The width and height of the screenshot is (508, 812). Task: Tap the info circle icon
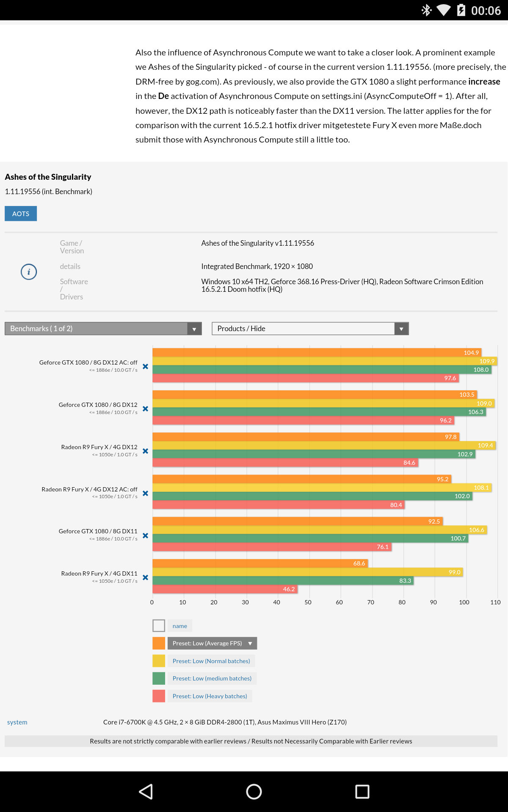(29, 272)
